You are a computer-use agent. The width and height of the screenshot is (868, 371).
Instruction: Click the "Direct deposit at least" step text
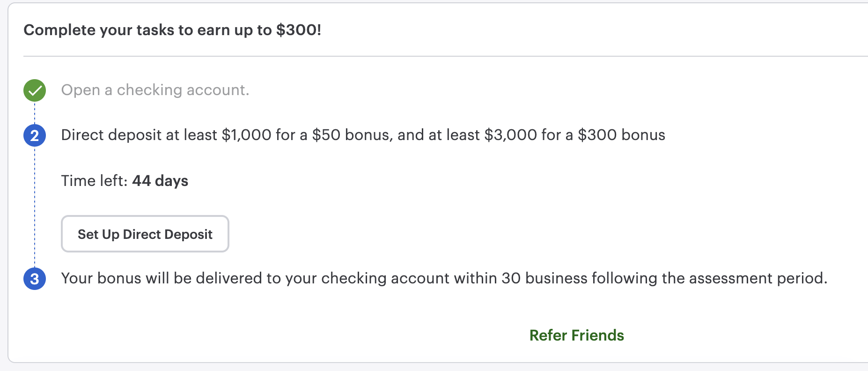tap(139, 135)
